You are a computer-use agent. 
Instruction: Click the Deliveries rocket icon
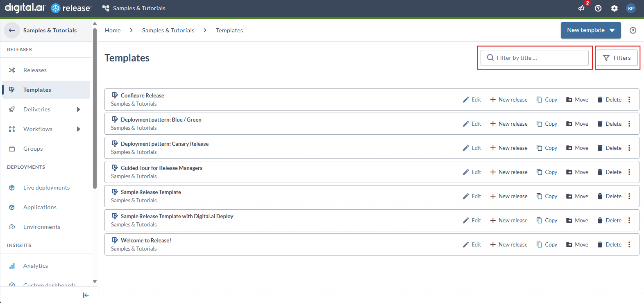click(12, 109)
